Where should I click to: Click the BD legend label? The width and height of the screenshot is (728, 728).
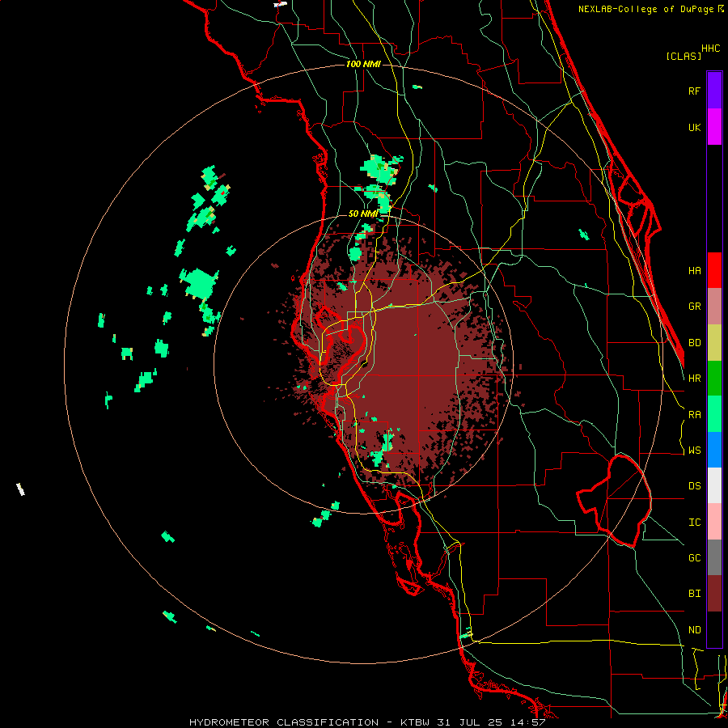(694, 343)
